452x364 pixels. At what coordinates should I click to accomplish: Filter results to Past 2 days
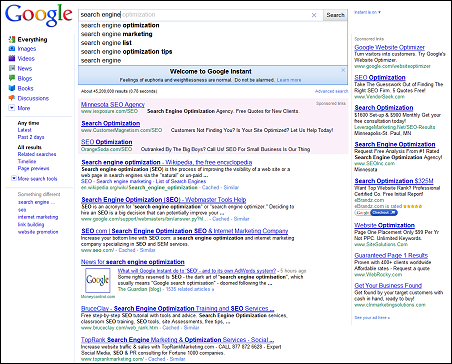(31, 137)
